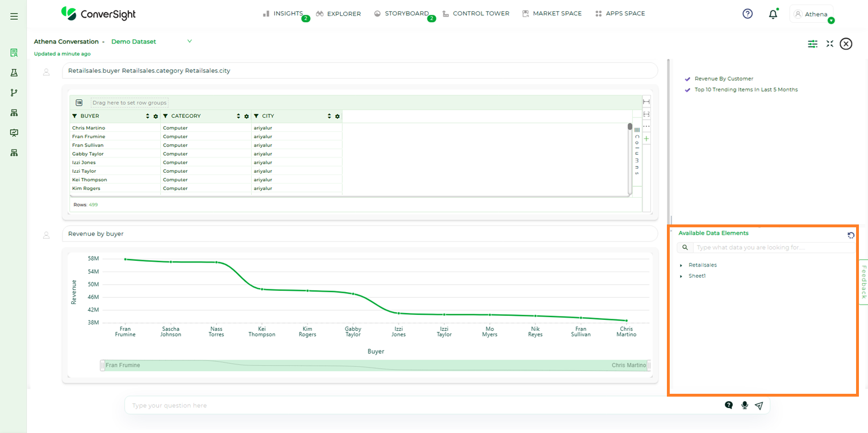Click the right handle of chart range slider
Screen dimensions: 868x433
649,365
